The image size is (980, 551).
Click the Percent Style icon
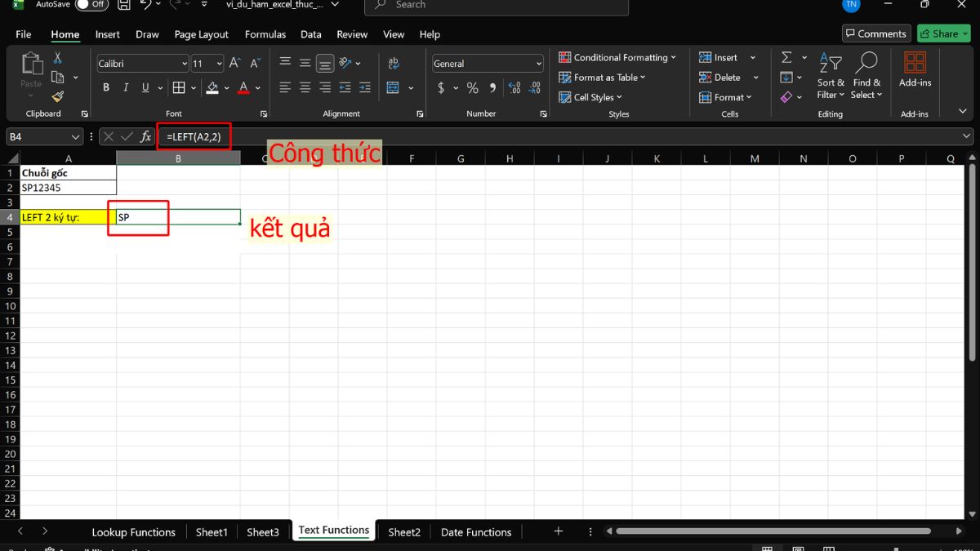point(472,87)
